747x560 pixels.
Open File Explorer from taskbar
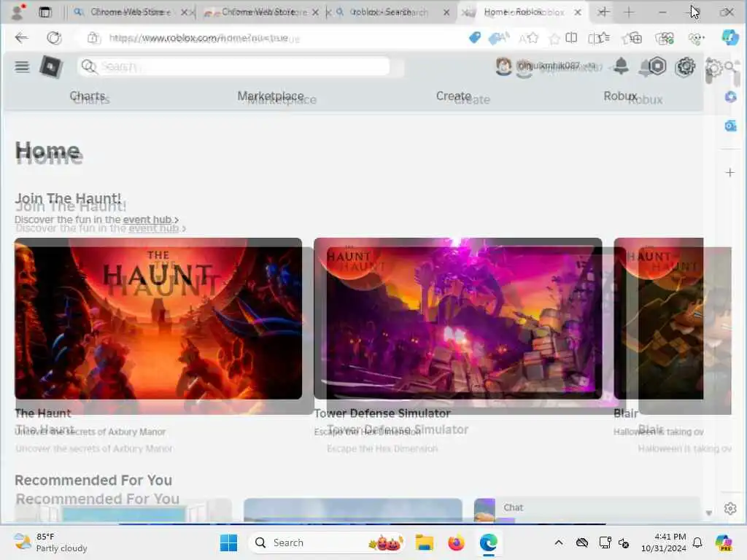(x=424, y=542)
